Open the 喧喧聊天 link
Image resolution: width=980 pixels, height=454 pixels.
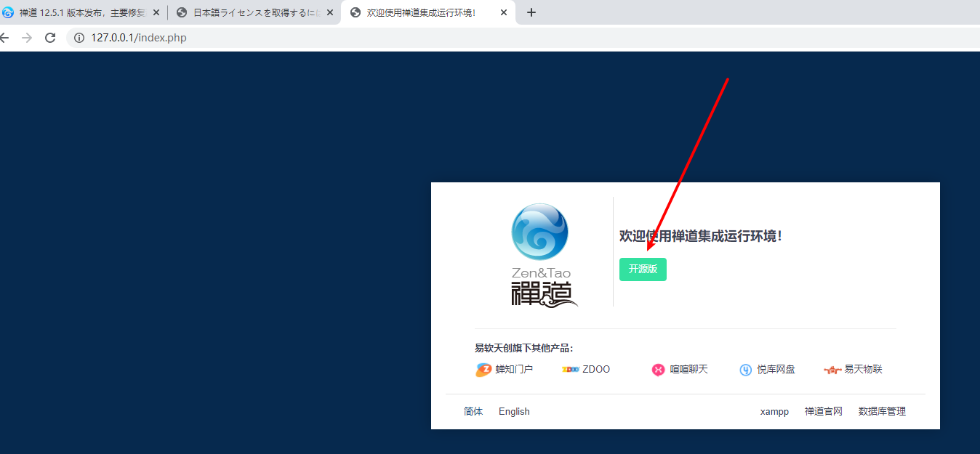point(688,369)
